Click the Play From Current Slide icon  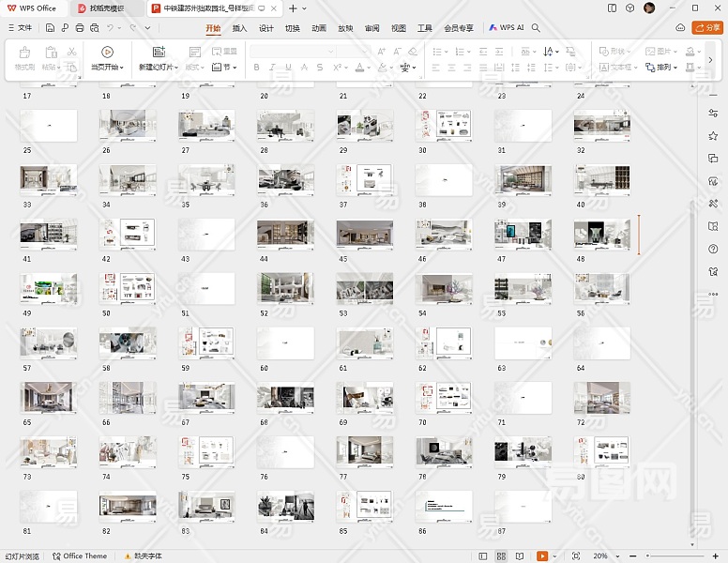coord(107,53)
